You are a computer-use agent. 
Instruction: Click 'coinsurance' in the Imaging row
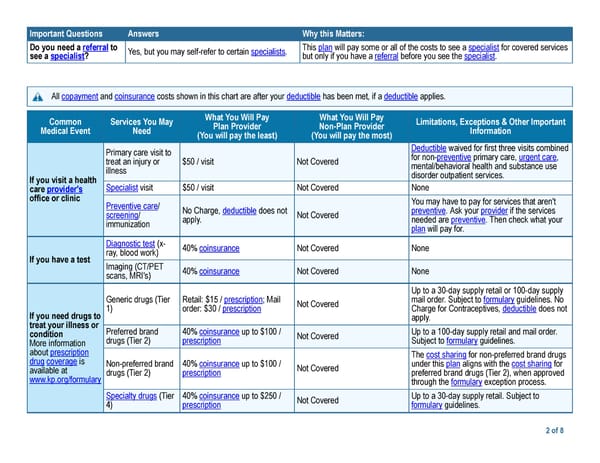point(218,271)
